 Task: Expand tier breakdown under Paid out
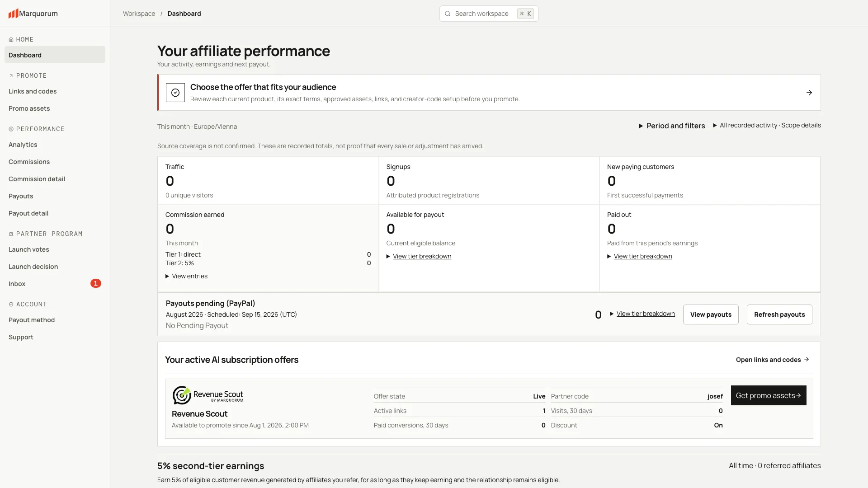pyautogui.click(x=640, y=256)
